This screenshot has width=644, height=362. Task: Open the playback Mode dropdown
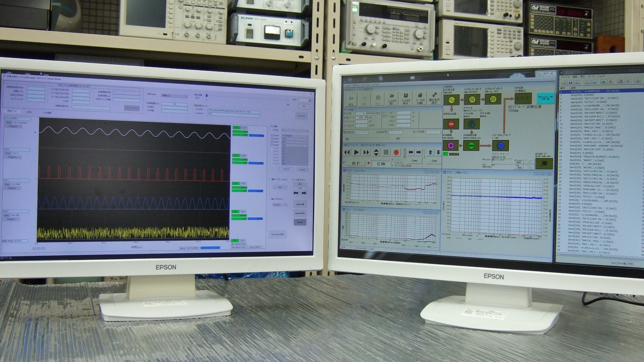[174, 96]
